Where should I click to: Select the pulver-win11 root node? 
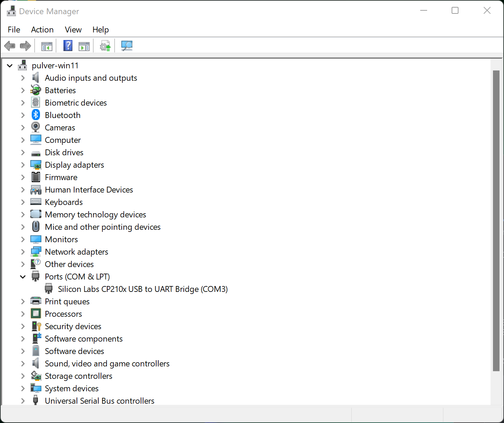point(55,65)
